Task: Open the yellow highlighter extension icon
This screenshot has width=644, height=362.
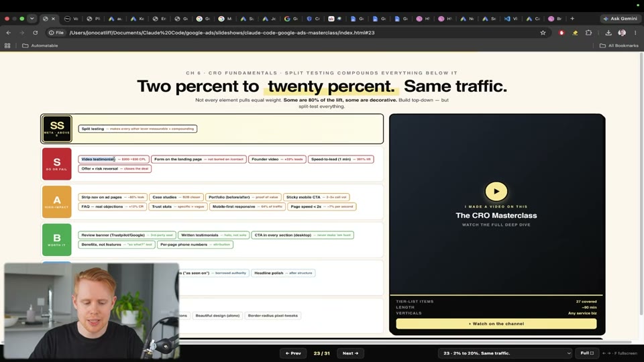Action: coord(575,33)
